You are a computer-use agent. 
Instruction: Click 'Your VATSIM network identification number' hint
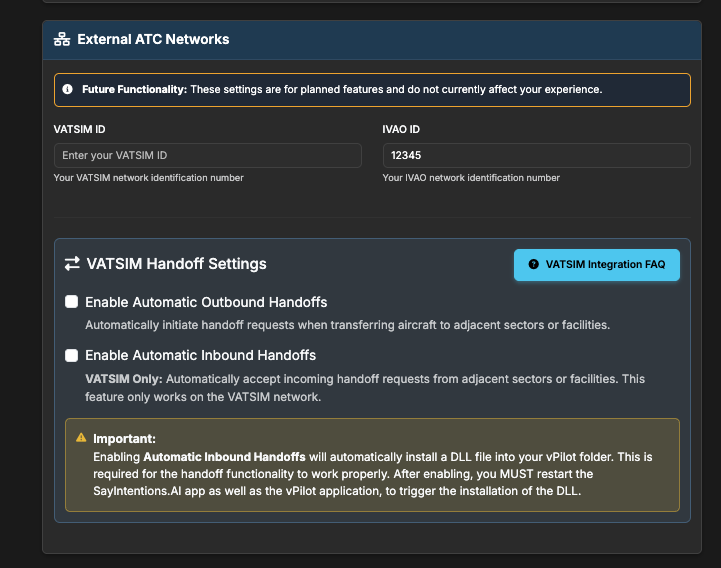[149, 178]
